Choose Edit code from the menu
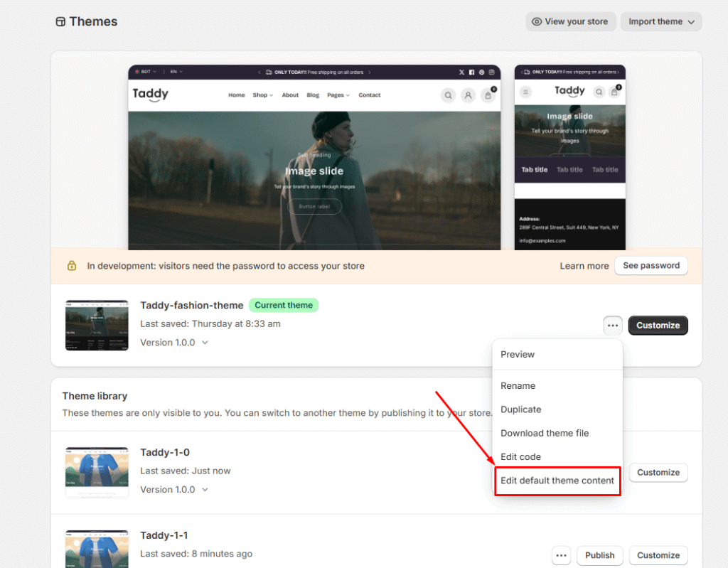This screenshot has height=568, width=728. (520, 457)
